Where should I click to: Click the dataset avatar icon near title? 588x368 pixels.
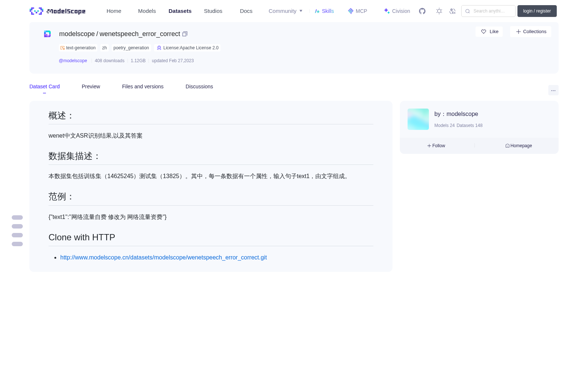(x=47, y=34)
